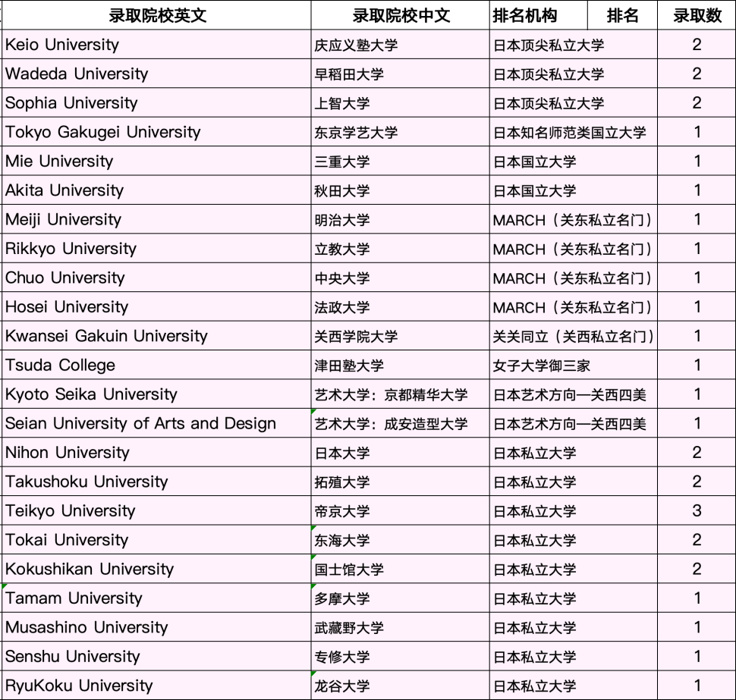The width and height of the screenshot is (736, 700).
Task: Click the cell Mie University
Action: pyautogui.click(x=156, y=161)
